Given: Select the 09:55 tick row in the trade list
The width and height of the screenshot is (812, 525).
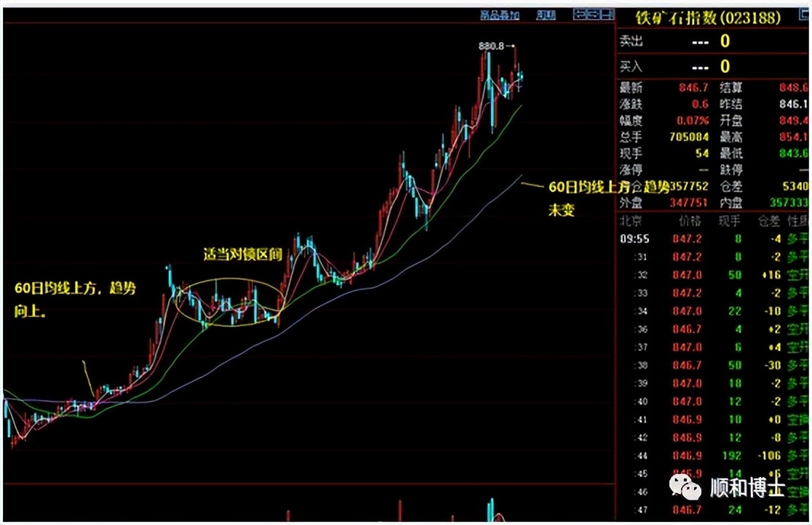Looking at the screenshot, I should [x=709, y=239].
